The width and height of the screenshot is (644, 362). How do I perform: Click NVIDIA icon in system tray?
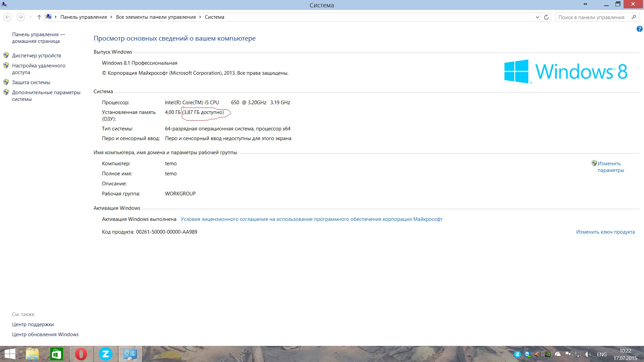547,354
